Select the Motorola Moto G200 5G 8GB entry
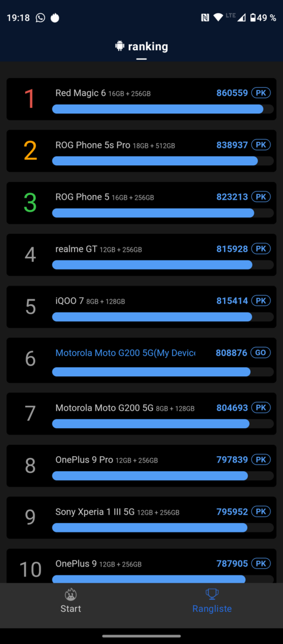Screen dimensions: 283x644 (142, 414)
